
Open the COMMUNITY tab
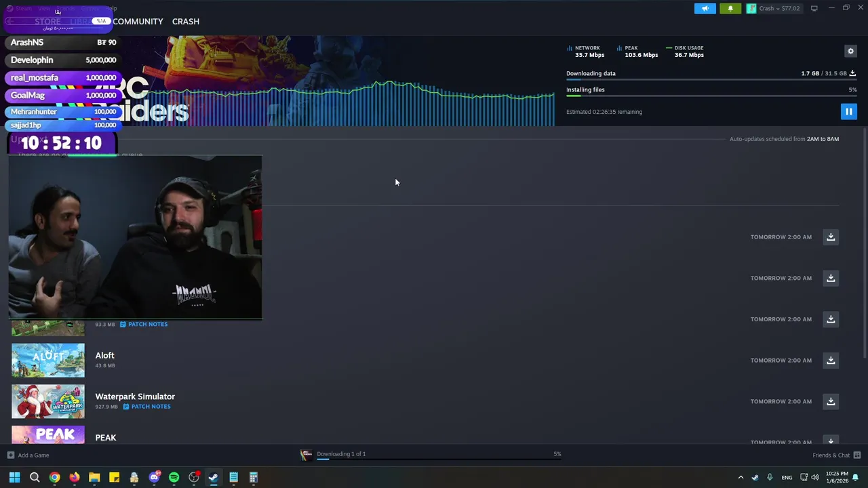pos(138,22)
